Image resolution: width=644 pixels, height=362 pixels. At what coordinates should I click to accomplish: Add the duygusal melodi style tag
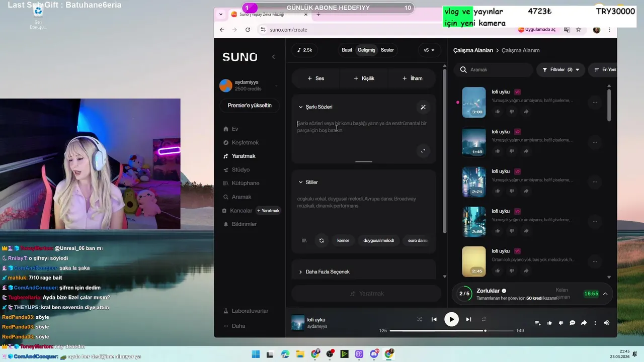click(379, 240)
